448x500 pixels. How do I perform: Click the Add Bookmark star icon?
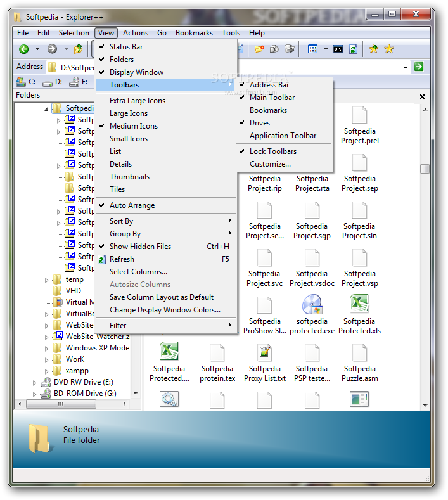tap(373, 49)
